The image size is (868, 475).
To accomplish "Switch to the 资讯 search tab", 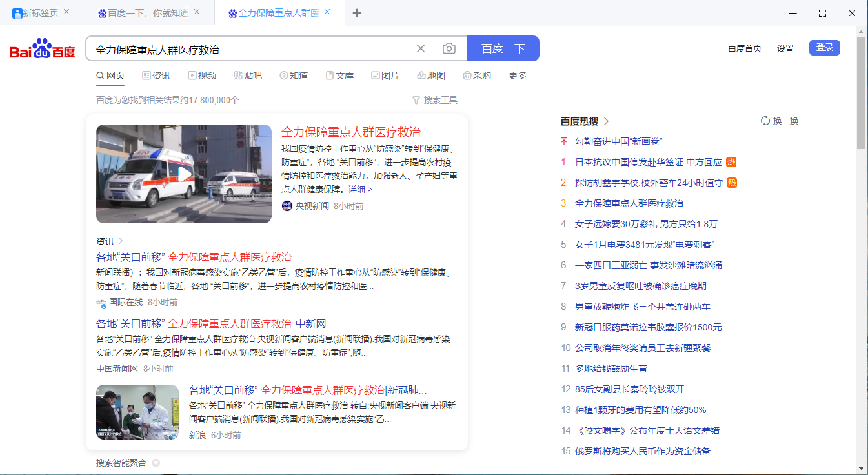I will [156, 76].
